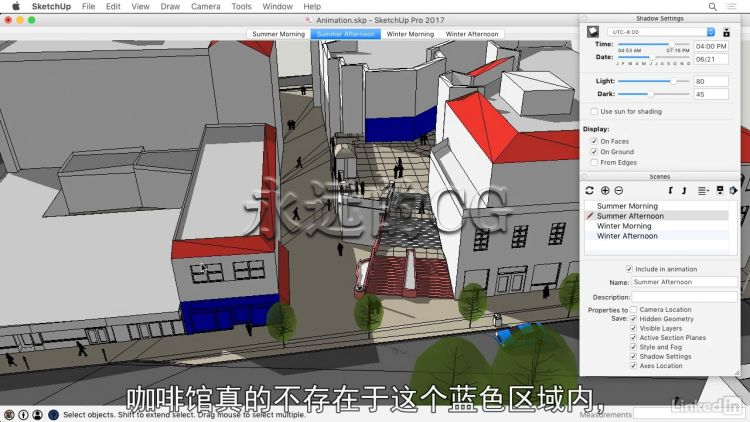The height and width of the screenshot is (422, 750).
Task: Select Summer Morning in the Scenes list
Action: pyautogui.click(x=657, y=206)
